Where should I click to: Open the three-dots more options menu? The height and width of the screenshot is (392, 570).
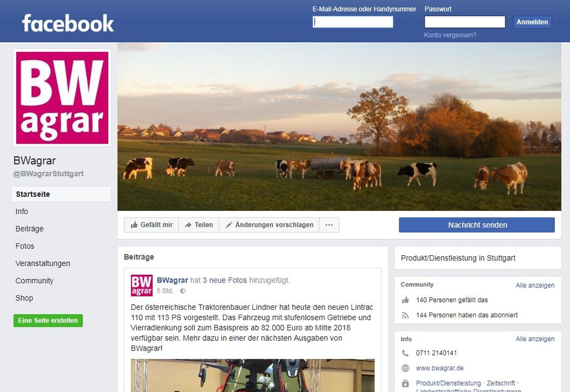click(x=329, y=225)
